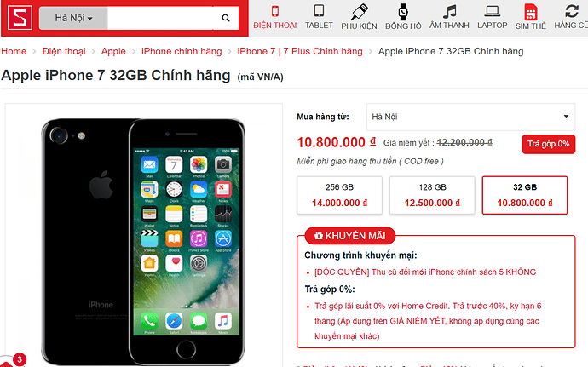Open the iPhone chính hãng breadcrumb
The width and height of the screenshot is (588, 367).
pos(182,51)
